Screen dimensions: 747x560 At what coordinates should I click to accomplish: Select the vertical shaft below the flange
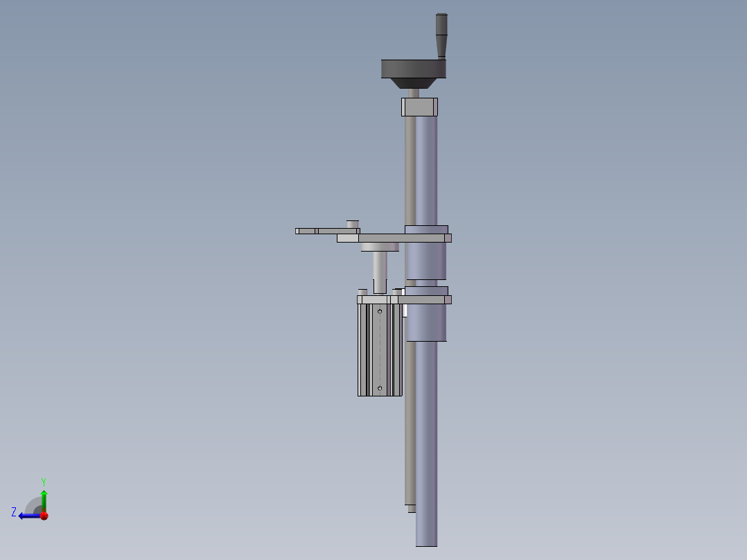pyautogui.click(x=380, y=272)
